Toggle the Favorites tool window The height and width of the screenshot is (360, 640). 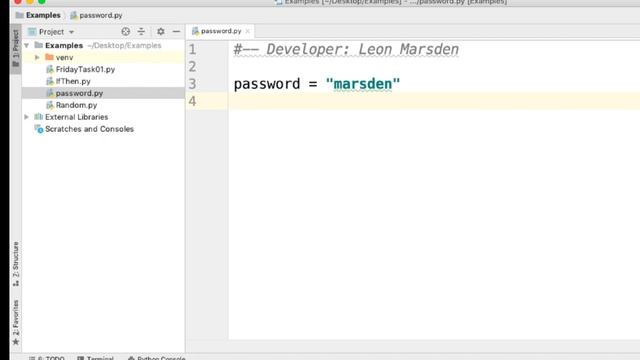(16, 322)
